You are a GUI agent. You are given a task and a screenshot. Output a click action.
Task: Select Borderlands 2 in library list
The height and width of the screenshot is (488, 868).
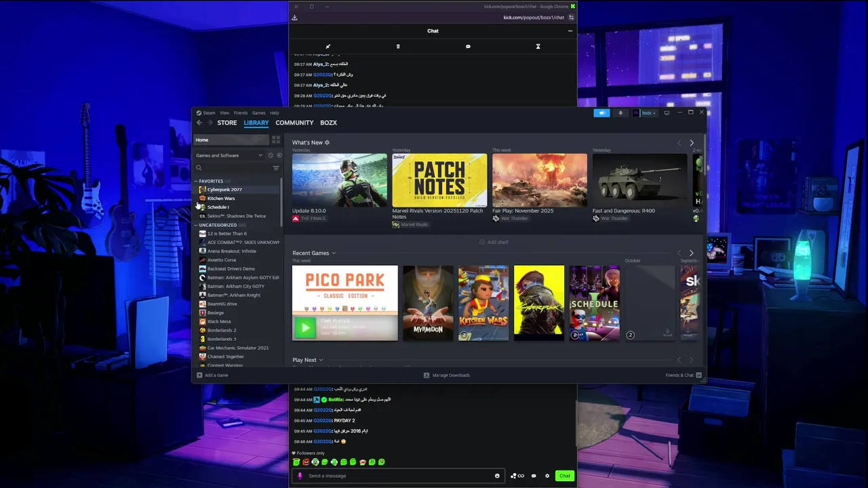click(x=222, y=330)
